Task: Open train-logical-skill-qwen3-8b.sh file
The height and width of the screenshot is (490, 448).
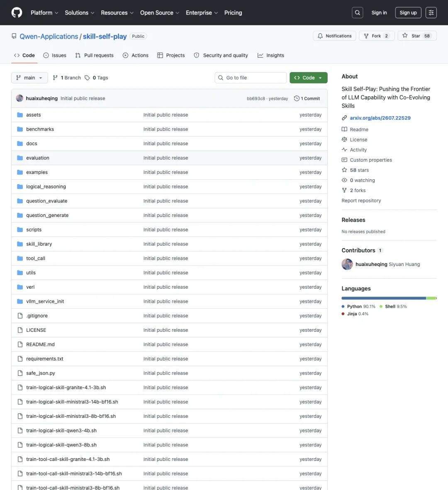Action: click(x=61, y=445)
